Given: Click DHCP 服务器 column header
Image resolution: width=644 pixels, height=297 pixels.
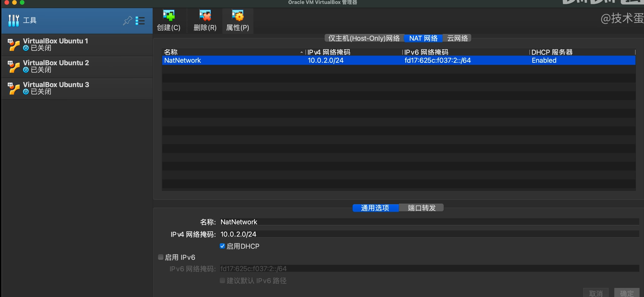Looking at the screenshot, I should pyautogui.click(x=583, y=52).
